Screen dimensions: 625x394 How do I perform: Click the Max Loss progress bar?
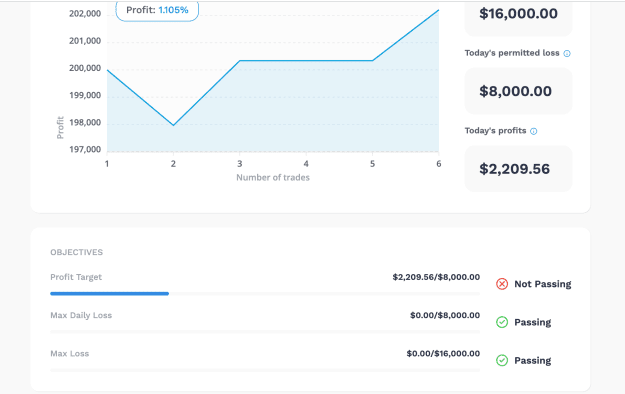point(265,370)
